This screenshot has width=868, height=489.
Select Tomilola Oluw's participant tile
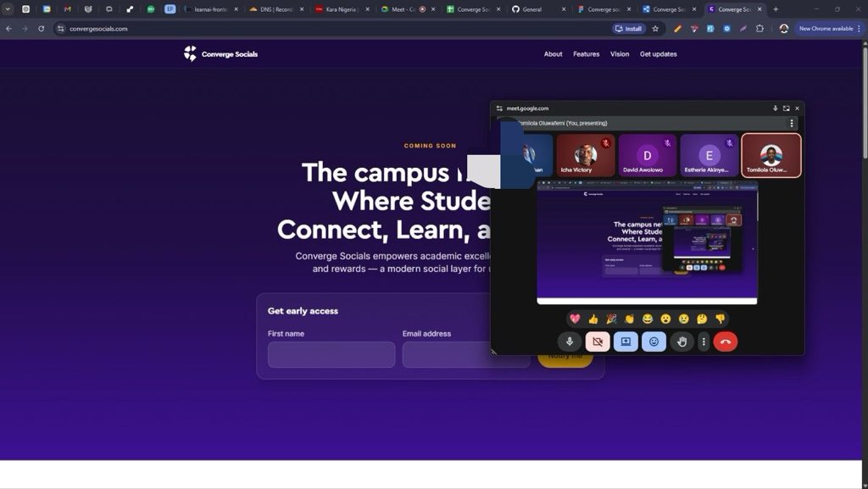click(771, 155)
